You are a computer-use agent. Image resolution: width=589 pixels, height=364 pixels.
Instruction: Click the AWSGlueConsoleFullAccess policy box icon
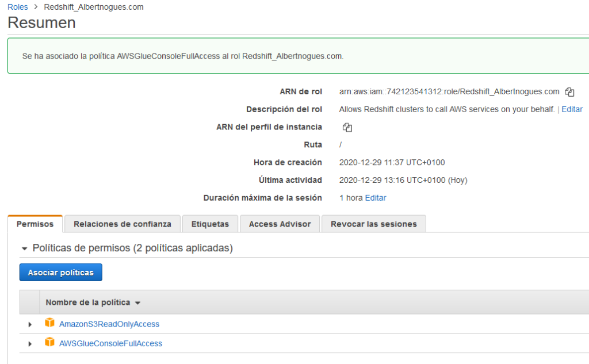pyautogui.click(x=49, y=342)
